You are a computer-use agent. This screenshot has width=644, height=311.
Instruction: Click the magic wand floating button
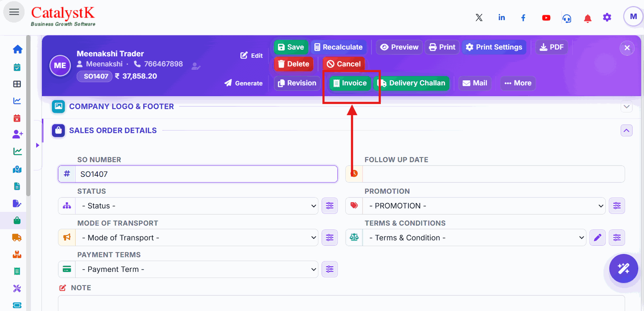point(623,268)
